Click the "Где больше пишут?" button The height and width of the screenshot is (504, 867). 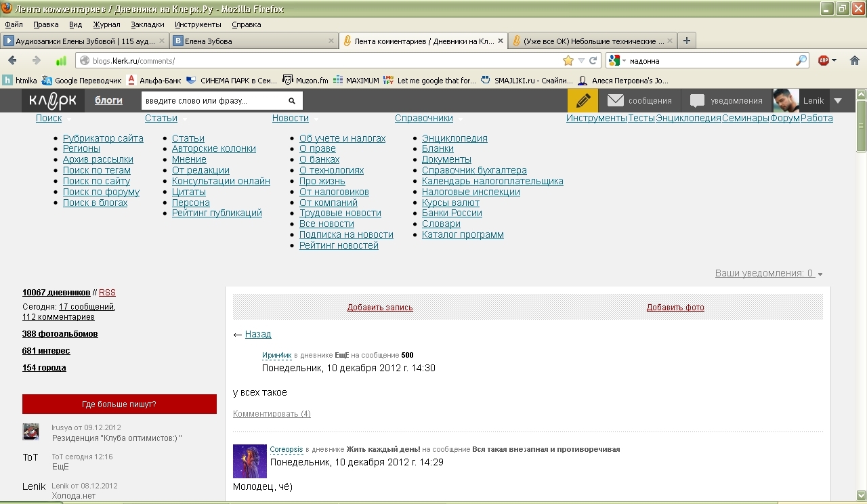[119, 404]
